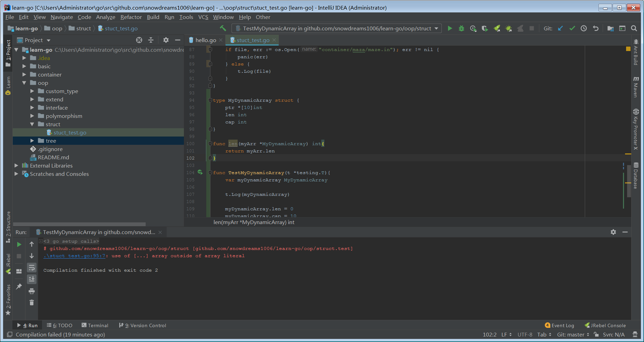Image resolution: width=644 pixels, height=342 pixels.
Task: Open the Search Everywhere magnifier icon
Action: pyautogui.click(x=634, y=28)
